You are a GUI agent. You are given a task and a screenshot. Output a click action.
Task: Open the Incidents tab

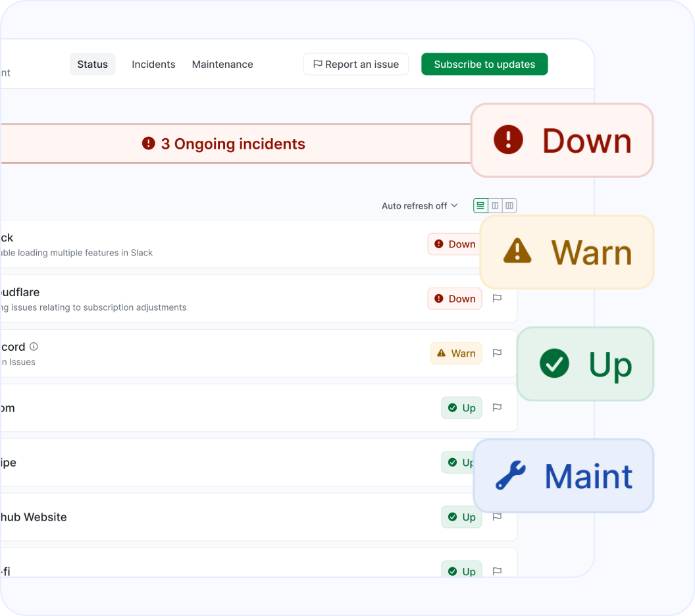pos(153,64)
